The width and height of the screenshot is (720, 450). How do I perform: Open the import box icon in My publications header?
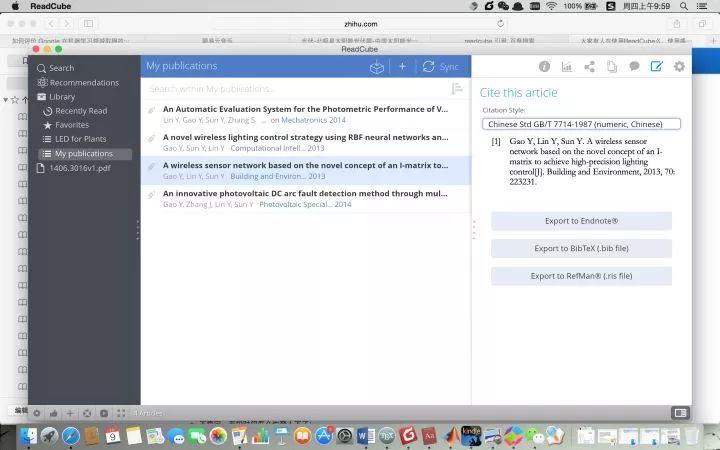click(377, 67)
